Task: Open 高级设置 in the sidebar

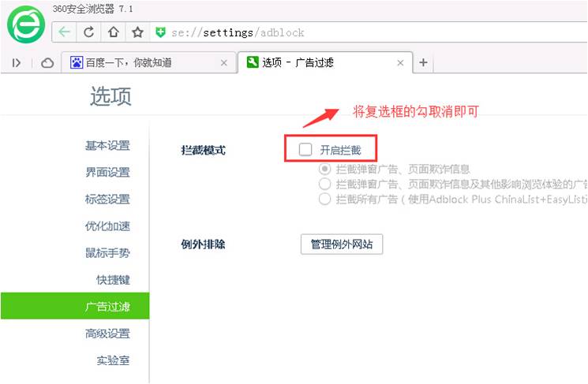Action: [x=107, y=334]
